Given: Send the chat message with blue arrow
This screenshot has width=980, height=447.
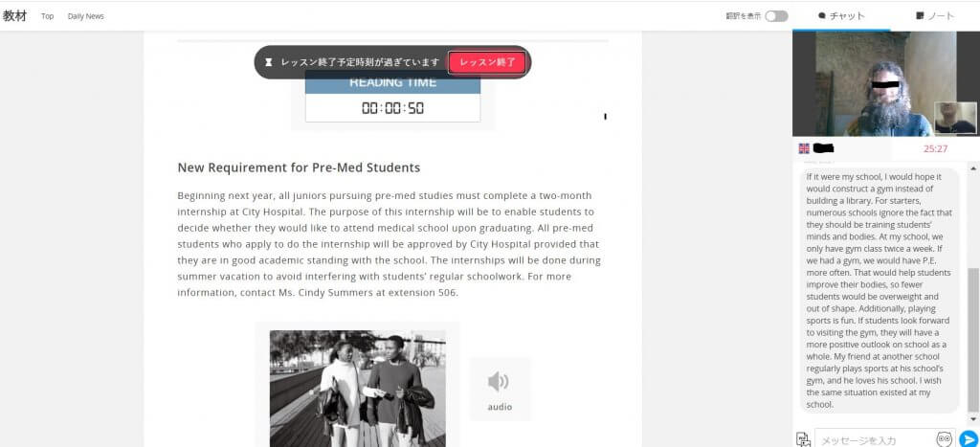Looking at the screenshot, I should [x=968, y=439].
